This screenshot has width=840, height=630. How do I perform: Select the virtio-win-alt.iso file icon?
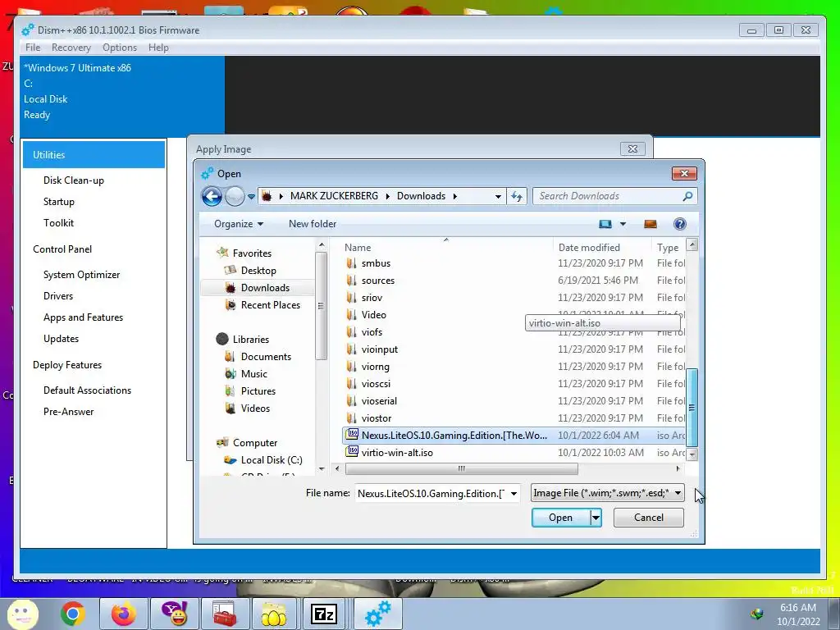click(352, 452)
